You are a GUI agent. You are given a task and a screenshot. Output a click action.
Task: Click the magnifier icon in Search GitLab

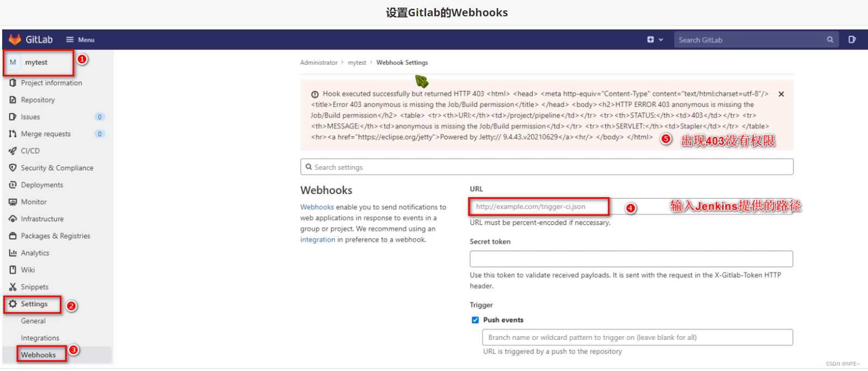(830, 40)
